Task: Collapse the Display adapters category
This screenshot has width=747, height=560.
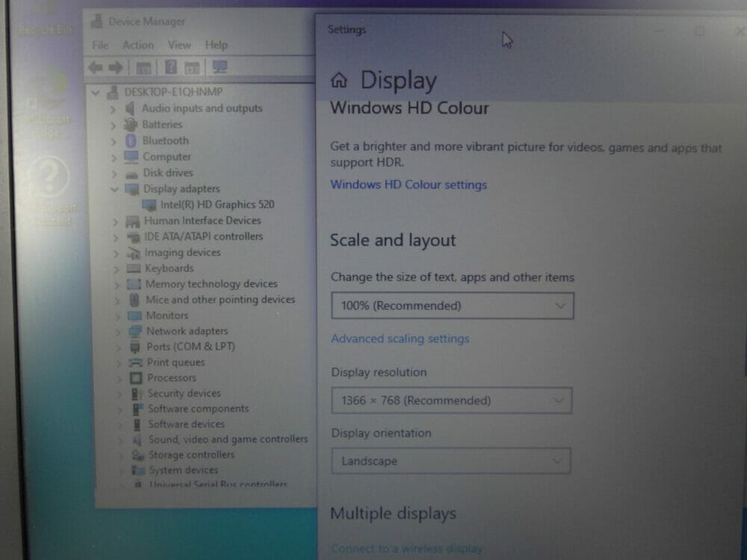Action: point(114,190)
